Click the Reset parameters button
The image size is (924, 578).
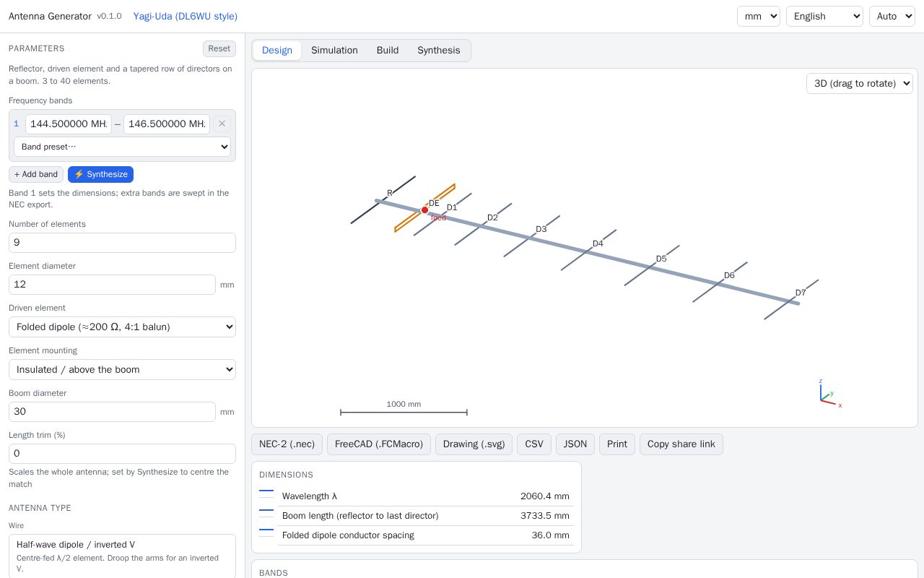coord(219,48)
